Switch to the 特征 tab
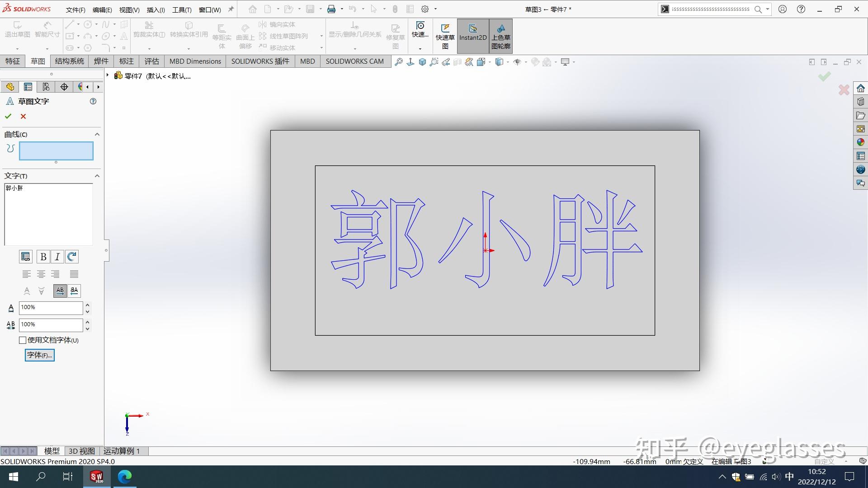The image size is (868, 488). pyautogui.click(x=13, y=61)
